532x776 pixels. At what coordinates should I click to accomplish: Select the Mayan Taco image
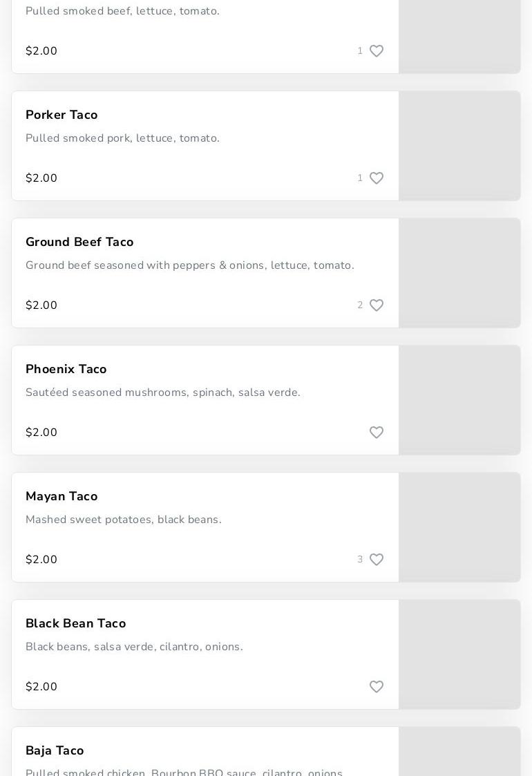(459, 527)
